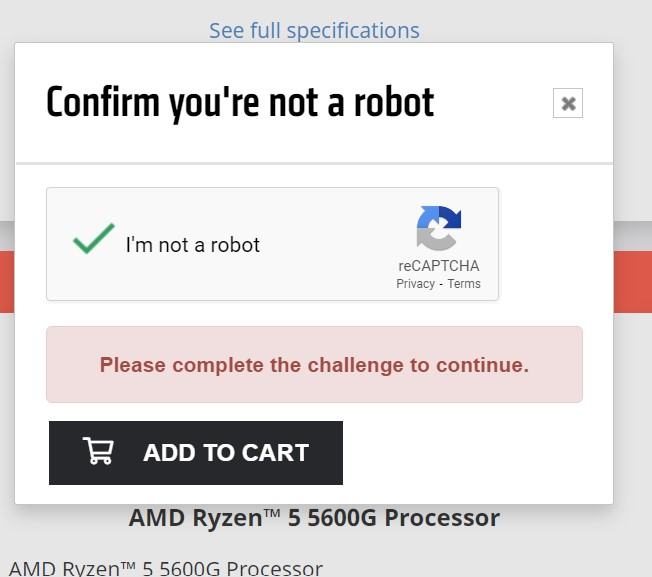Click the ADD TO CART text
The height and width of the screenshot is (577, 652).
[x=226, y=452]
